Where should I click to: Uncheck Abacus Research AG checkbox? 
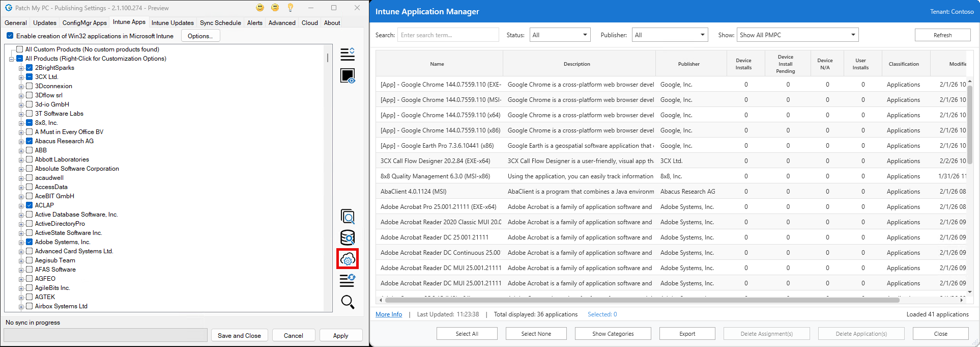click(x=29, y=141)
